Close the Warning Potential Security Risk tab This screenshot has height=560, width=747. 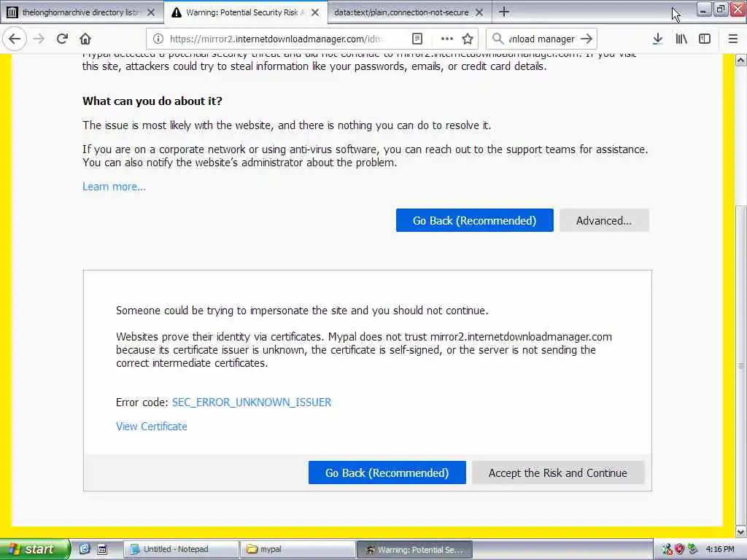coord(315,12)
